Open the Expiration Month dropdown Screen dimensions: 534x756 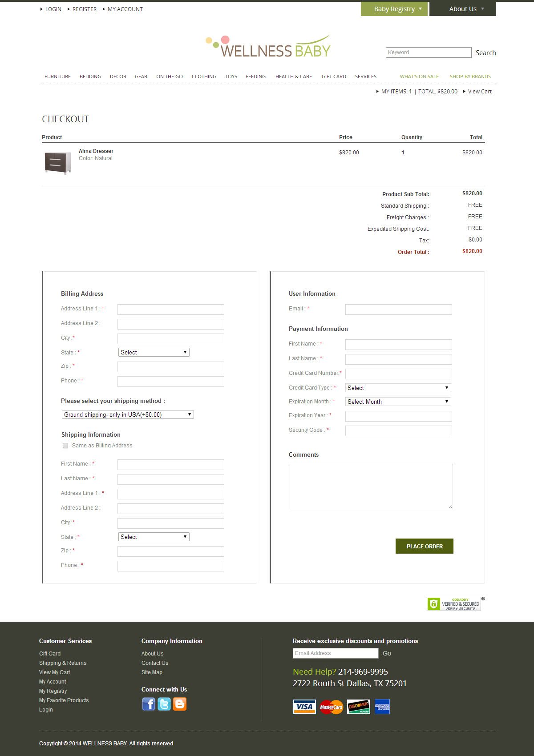coord(398,402)
